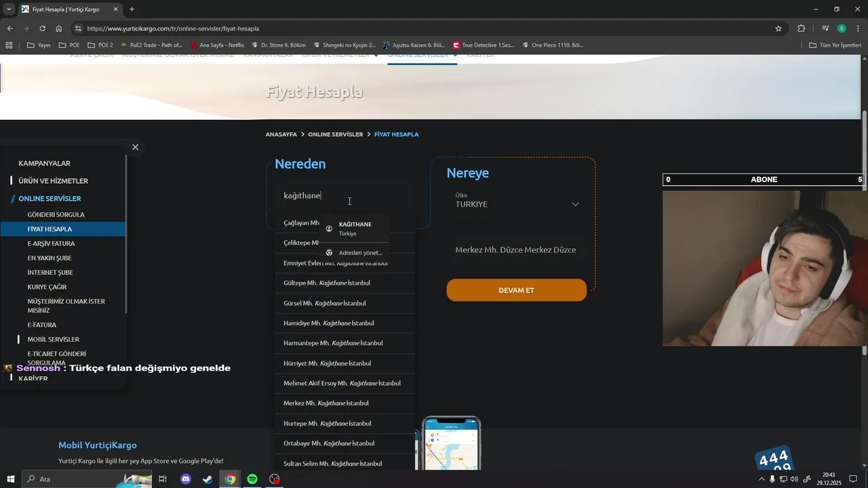Viewport: 868px width, 488px height.
Task: Click the browser back arrow
Action: pos(9,28)
